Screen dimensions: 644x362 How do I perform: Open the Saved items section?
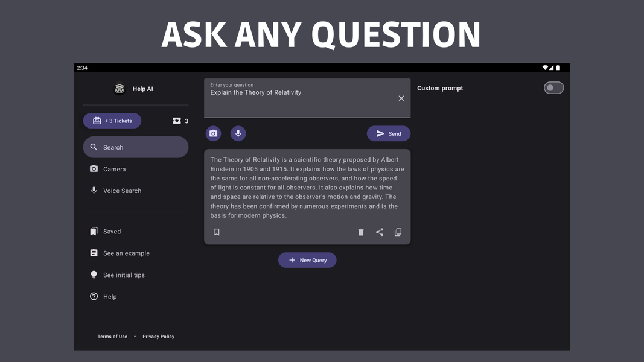pyautogui.click(x=112, y=232)
